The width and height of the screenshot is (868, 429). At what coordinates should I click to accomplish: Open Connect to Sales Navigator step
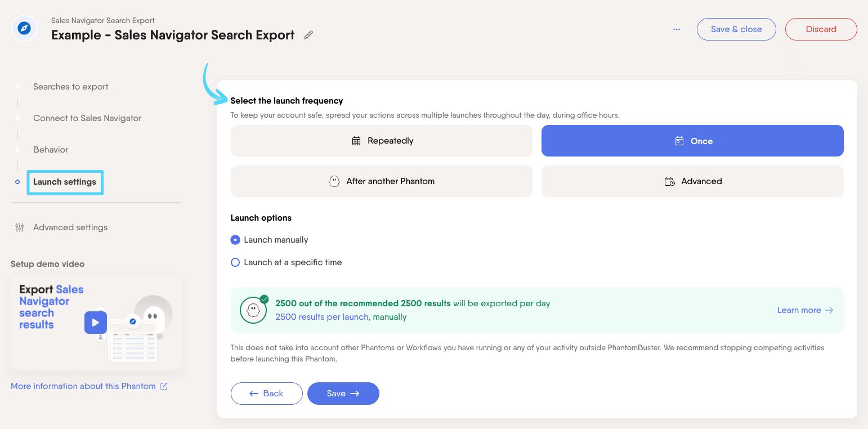[87, 118]
